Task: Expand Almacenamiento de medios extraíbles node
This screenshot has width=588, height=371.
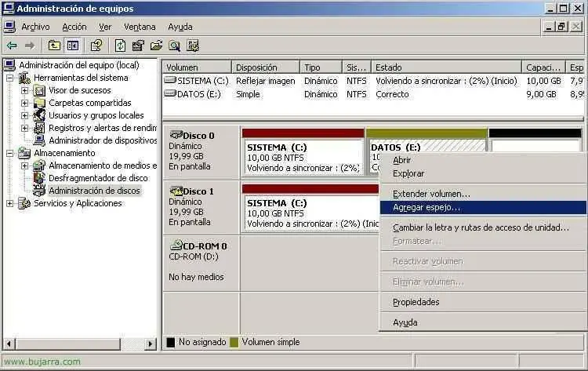Action: click(25, 165)
